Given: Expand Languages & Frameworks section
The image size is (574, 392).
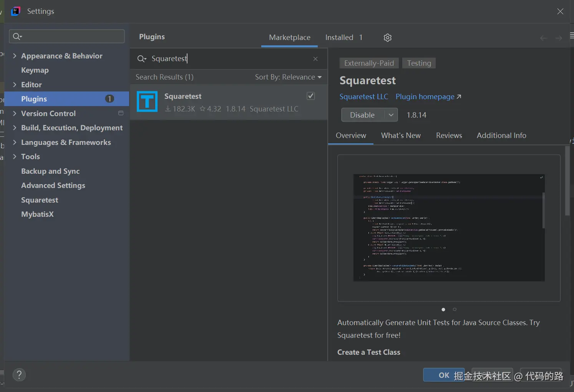Looking at the screenshot, I should (x=15, y=142).
